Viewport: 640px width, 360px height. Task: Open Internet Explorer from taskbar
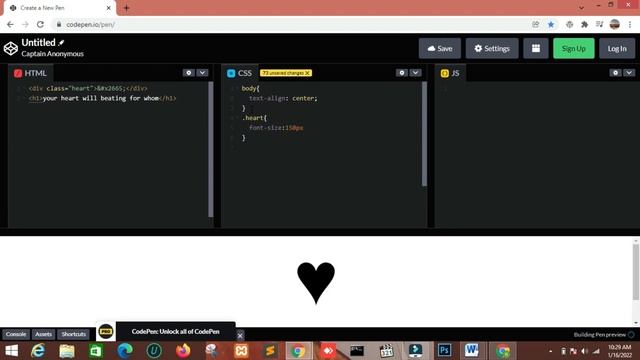coord(38,351)
